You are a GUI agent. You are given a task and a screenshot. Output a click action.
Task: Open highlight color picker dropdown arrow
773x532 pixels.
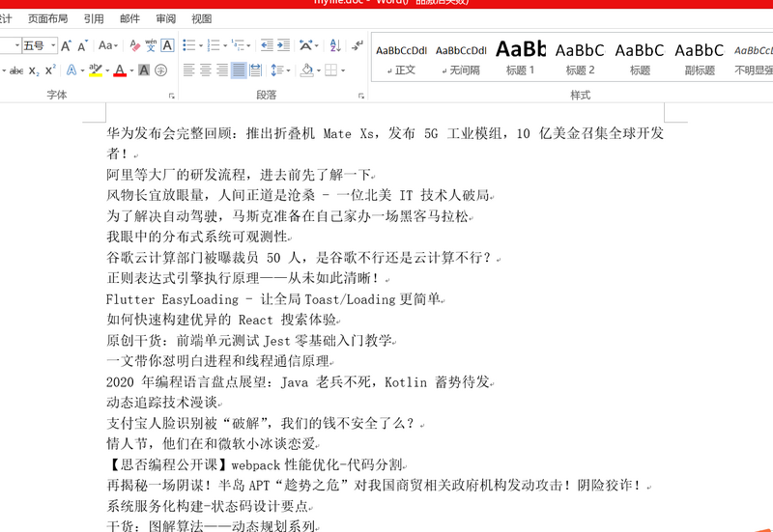[x=107, y=70]
